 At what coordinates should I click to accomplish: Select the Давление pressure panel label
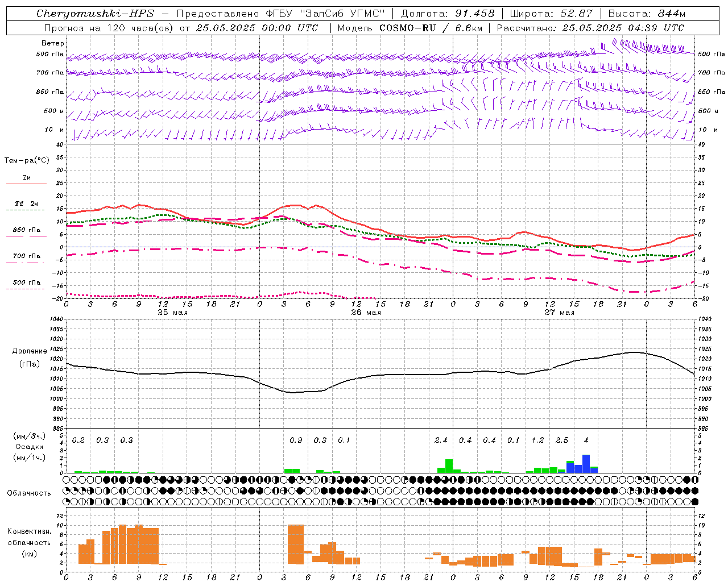pyautogui.click(x=30, y=351)
